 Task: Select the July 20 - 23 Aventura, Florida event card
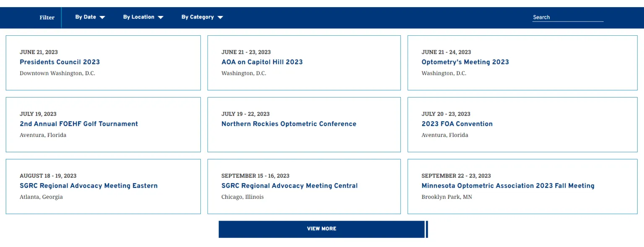click(x=522, y=125)
